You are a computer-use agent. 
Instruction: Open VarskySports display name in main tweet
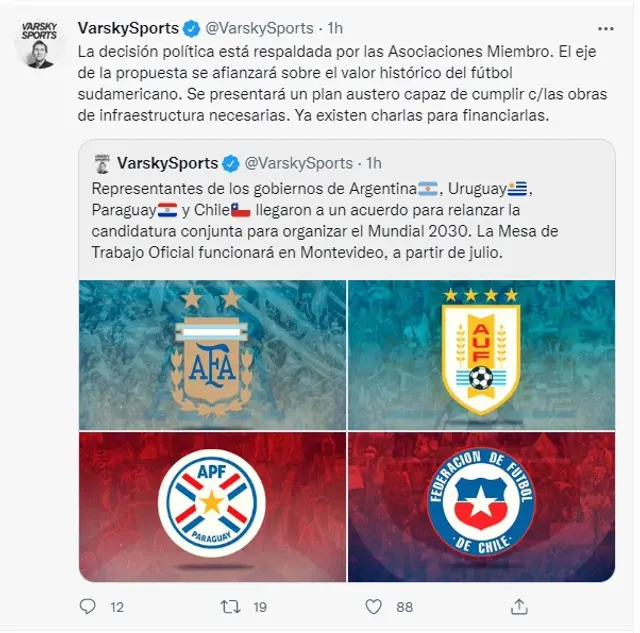click(x=128, y=28)
